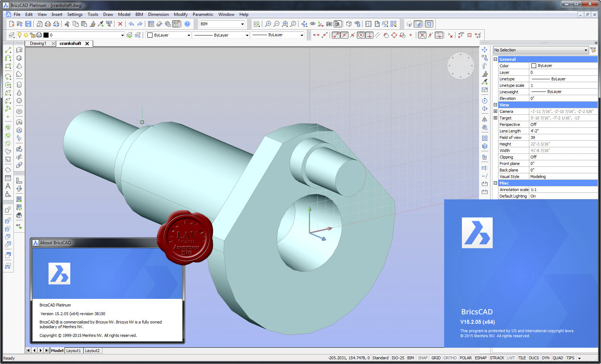Open the Dimension menu

click(x=158, y=14)
